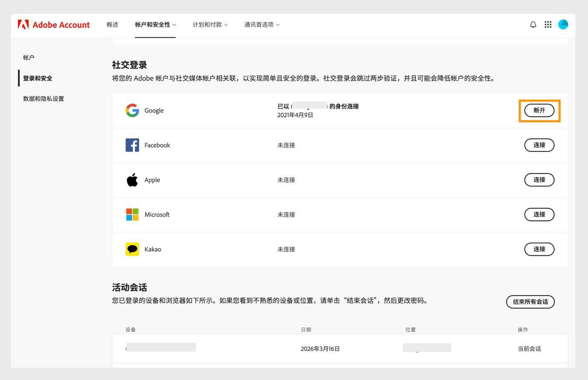
Task: Click 连接 next to Microsoft
Action: (x=539, y=215)
